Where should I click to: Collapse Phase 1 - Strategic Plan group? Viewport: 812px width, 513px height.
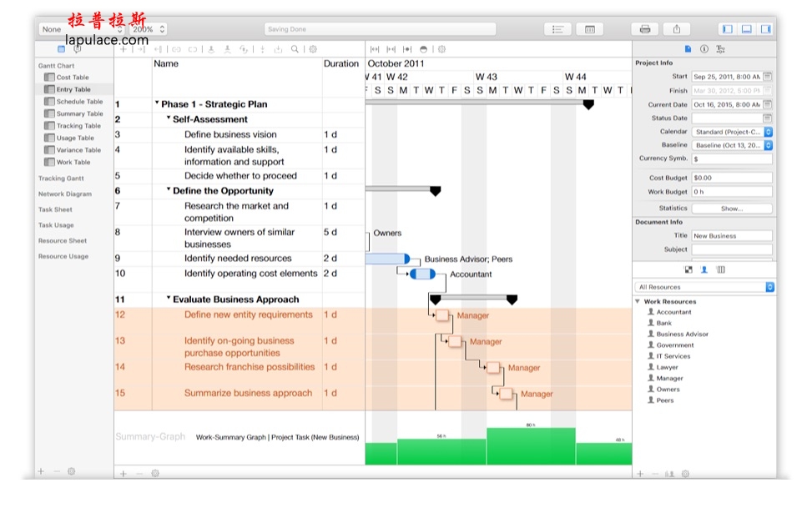pyautogui.click(x=157, y=103)
